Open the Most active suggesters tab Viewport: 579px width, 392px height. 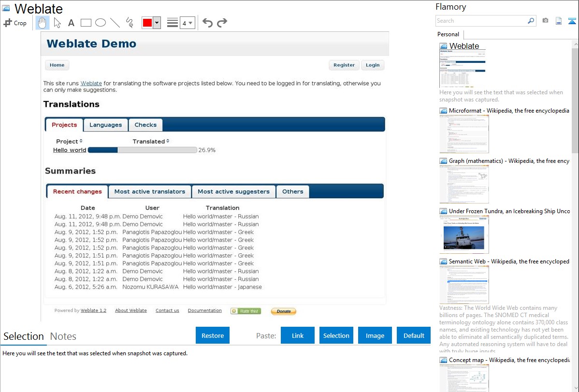[233, 191]
